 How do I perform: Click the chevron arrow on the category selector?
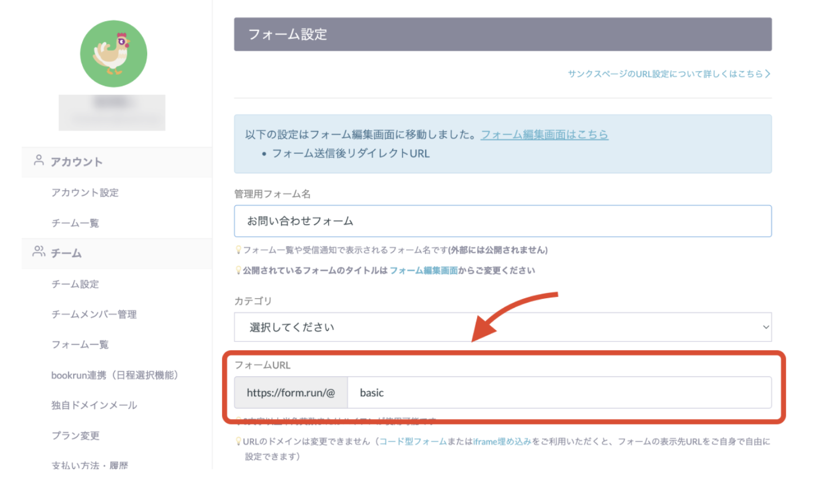tap(765, 327)
